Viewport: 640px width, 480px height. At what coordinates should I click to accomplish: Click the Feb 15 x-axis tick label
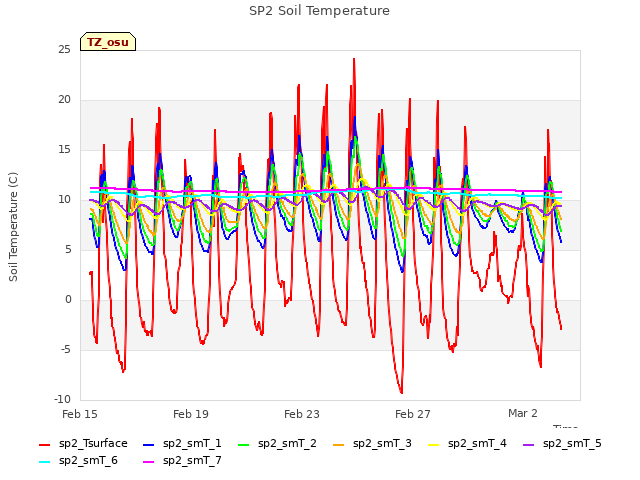(x=80, y=414)
